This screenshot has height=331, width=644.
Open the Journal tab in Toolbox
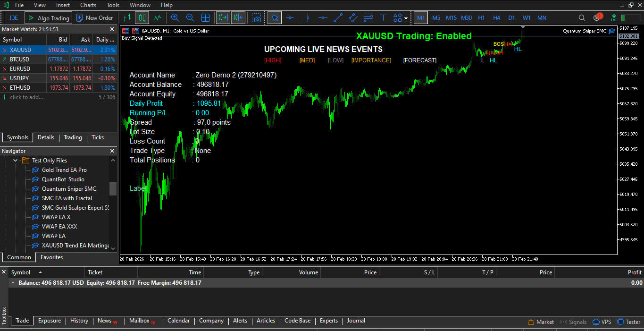pyautogui.click(x=356, y=321)
